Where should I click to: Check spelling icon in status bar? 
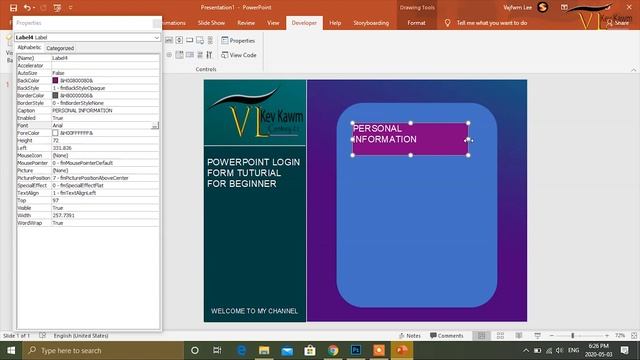(42, 336)
